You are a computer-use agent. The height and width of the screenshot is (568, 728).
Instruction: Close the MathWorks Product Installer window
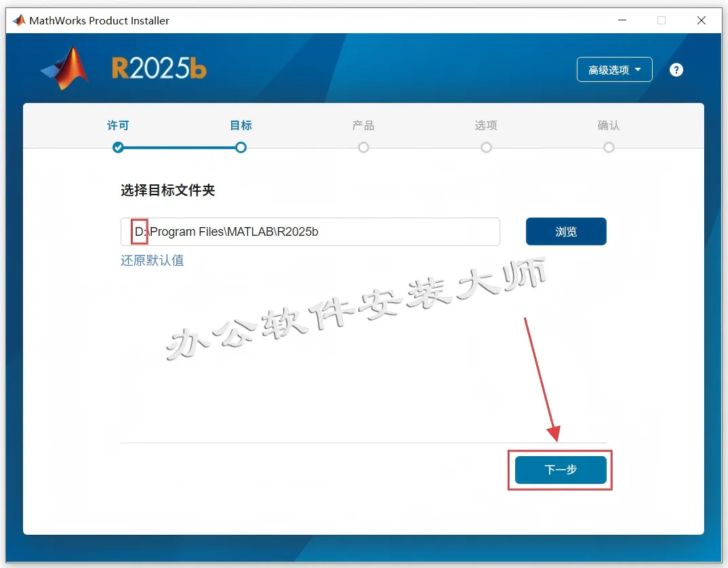[702, 20]
